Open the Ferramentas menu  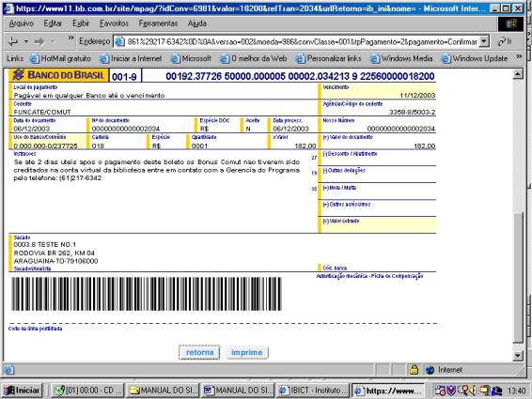(x=158, y=23)
